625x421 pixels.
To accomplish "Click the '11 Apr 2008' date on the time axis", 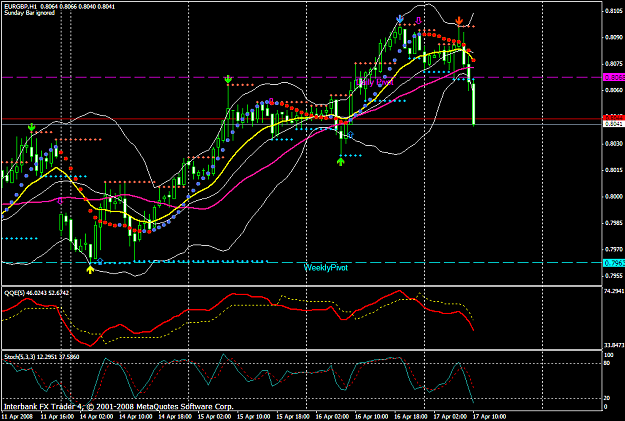I will pos(17,416).
